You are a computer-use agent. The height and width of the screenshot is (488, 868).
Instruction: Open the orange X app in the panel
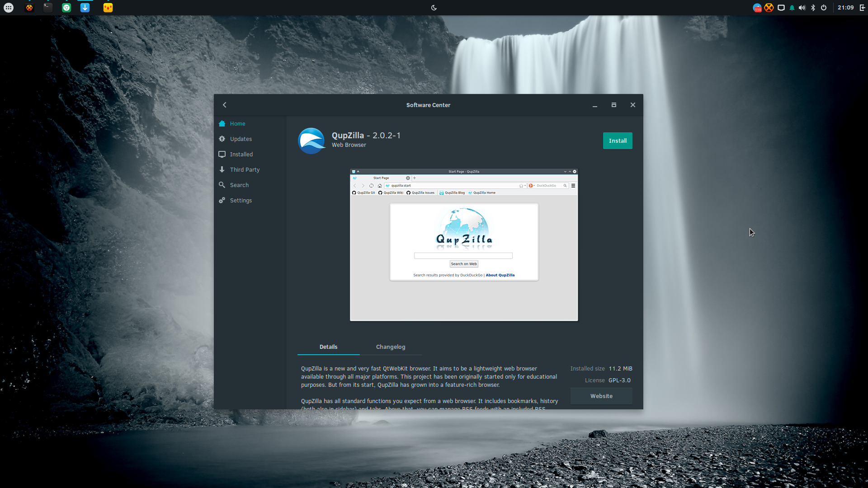29,8
